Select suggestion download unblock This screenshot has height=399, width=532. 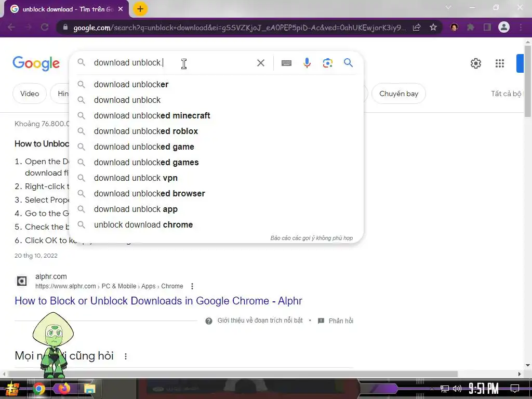click(x=216, y=100)
